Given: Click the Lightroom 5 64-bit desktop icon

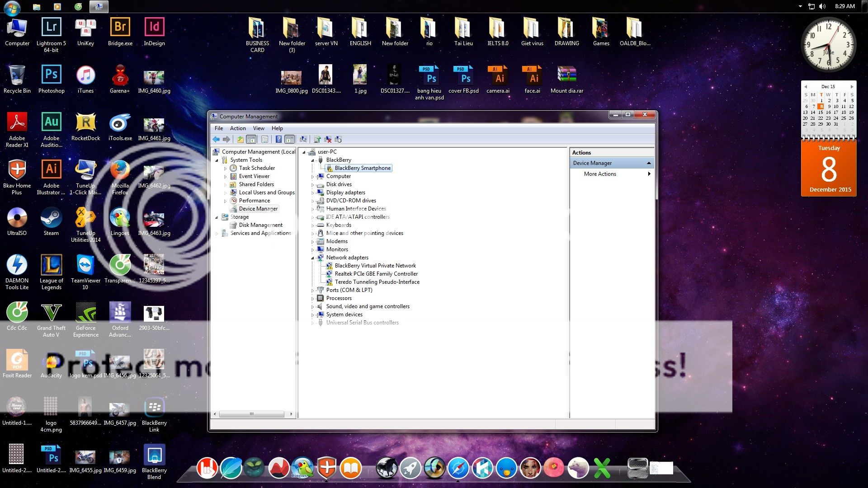Looking at the screenshot, I should [51, 35].
